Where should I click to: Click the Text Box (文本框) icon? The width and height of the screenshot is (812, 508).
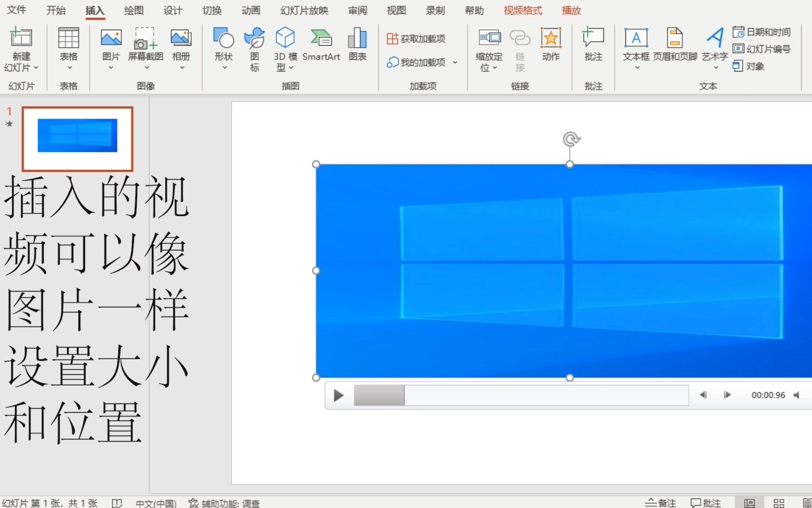click(636, 38)
